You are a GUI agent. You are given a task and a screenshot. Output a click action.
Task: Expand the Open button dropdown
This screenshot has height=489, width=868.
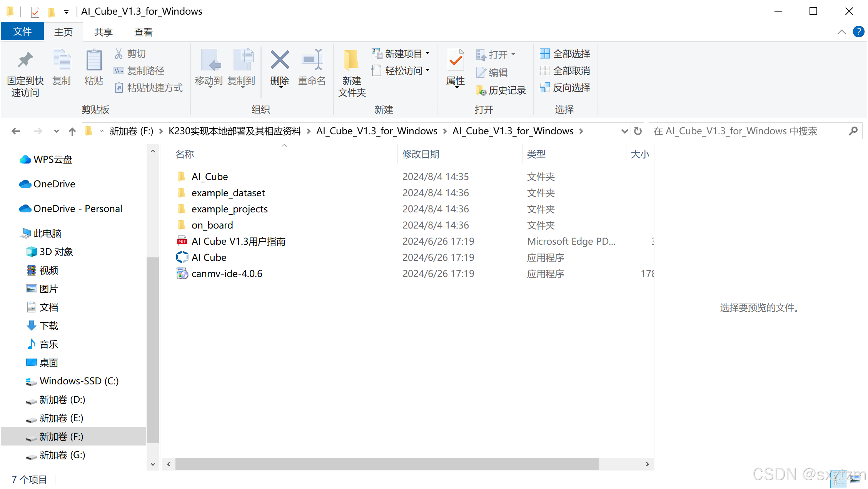514,55
